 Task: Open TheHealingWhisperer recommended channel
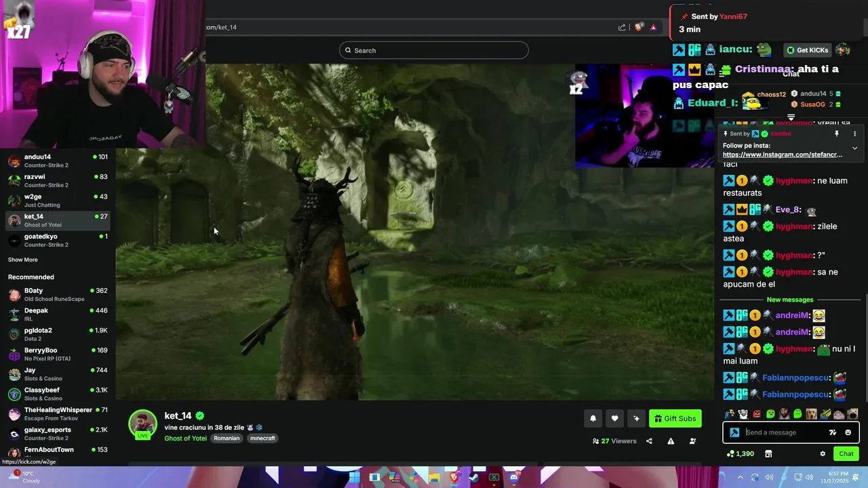pyautogui.click(x=58, y=413)
